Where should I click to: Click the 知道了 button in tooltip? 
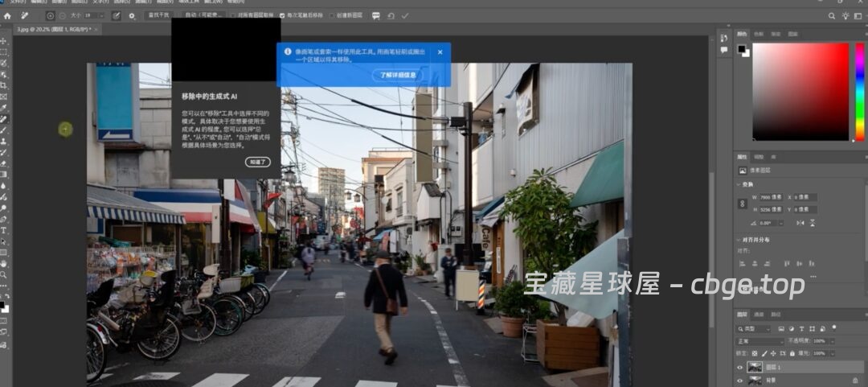257,162
